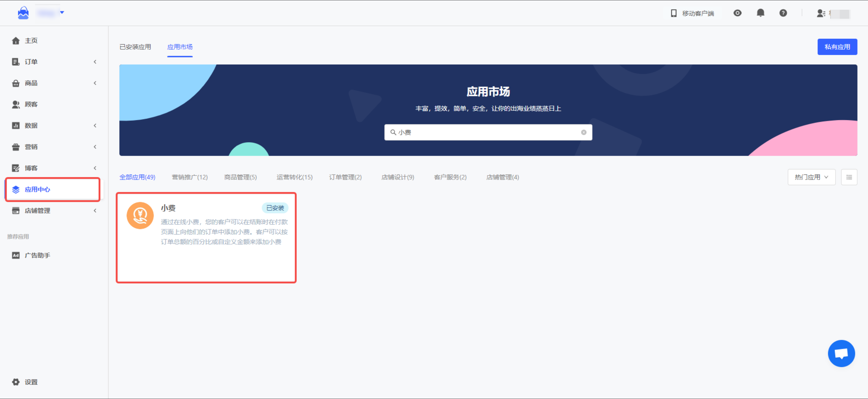Viewport: 868px width, 399px height.
Task: Click the 小费 app orange icon
Action: click(140, 215)
